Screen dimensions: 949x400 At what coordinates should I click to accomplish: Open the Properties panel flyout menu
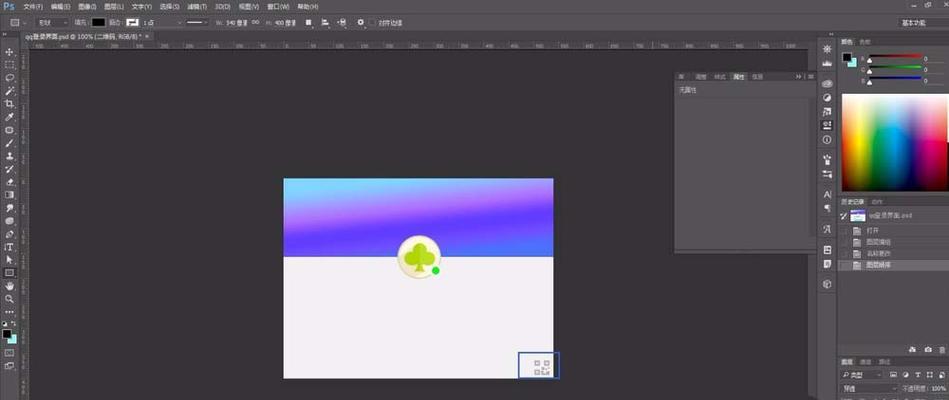pyautogui.click(x=810, y=76)
